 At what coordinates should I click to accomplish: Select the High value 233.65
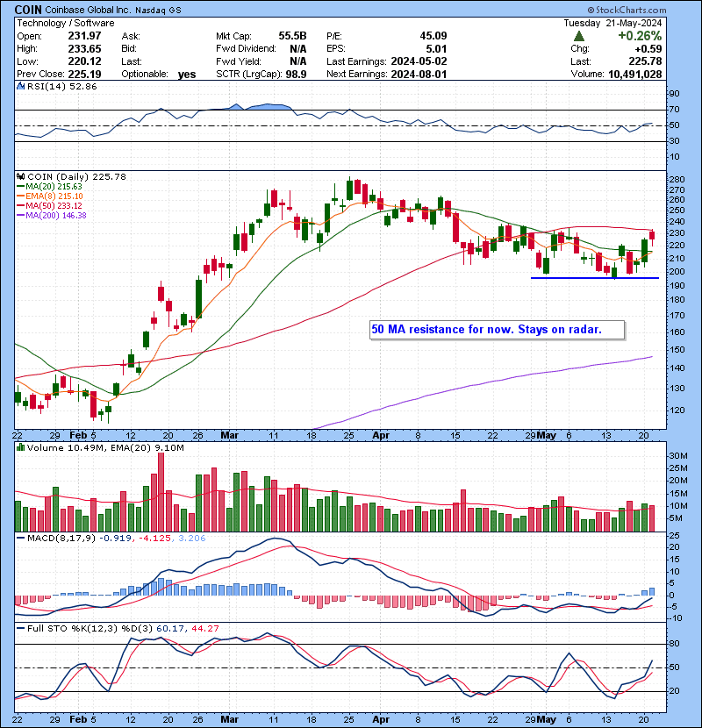84,49
